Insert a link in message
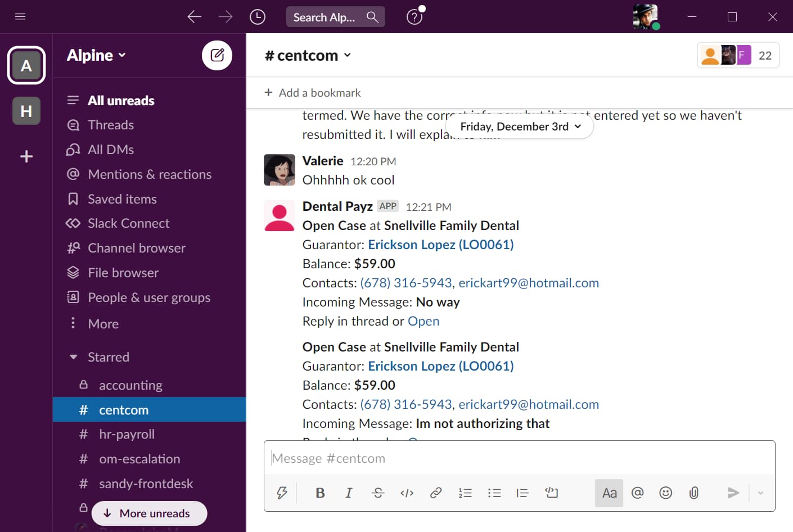Viewport: 793px width, 532px height. click(436, 493)
